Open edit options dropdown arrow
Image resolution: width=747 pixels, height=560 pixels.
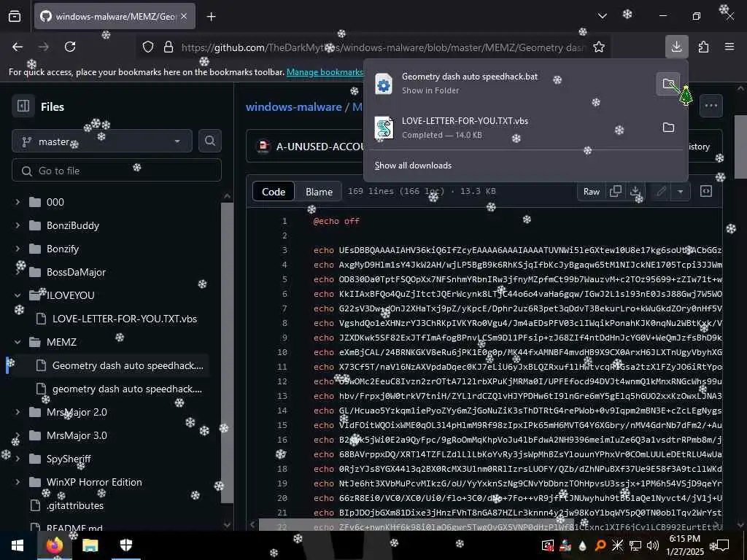coord(681,192)
